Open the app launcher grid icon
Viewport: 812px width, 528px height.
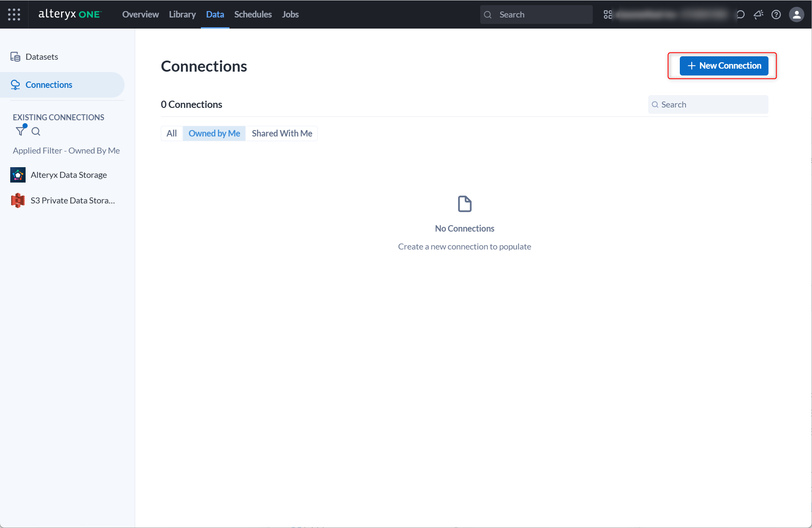point(14,15)
